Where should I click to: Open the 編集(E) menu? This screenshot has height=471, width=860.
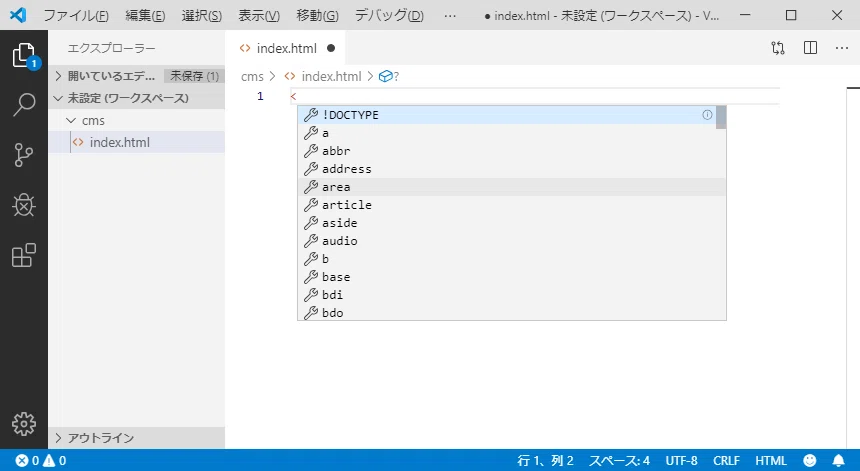(145, 15)
